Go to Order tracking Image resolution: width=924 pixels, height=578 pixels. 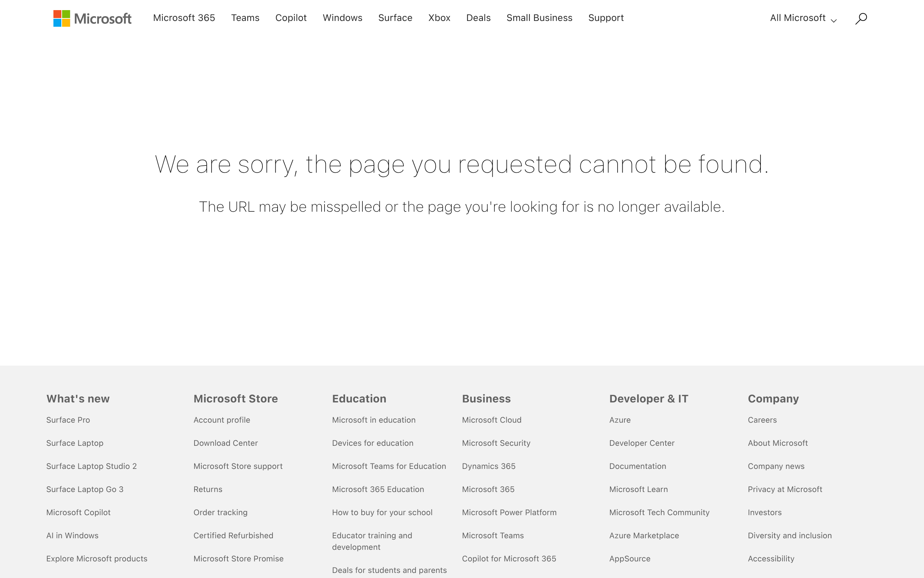click(220, 512)
